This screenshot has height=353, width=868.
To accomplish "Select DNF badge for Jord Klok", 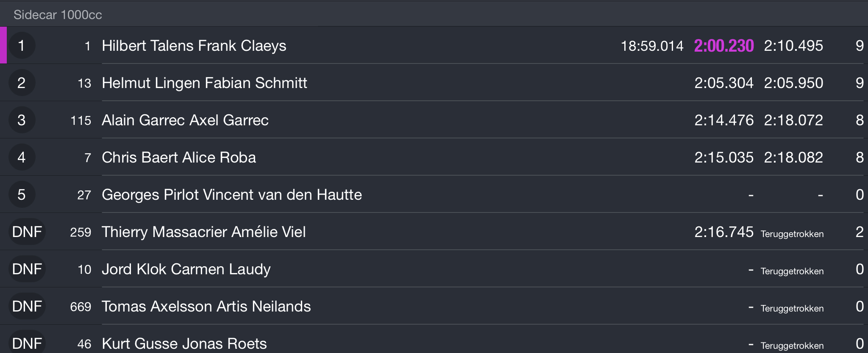I will 27,269.
